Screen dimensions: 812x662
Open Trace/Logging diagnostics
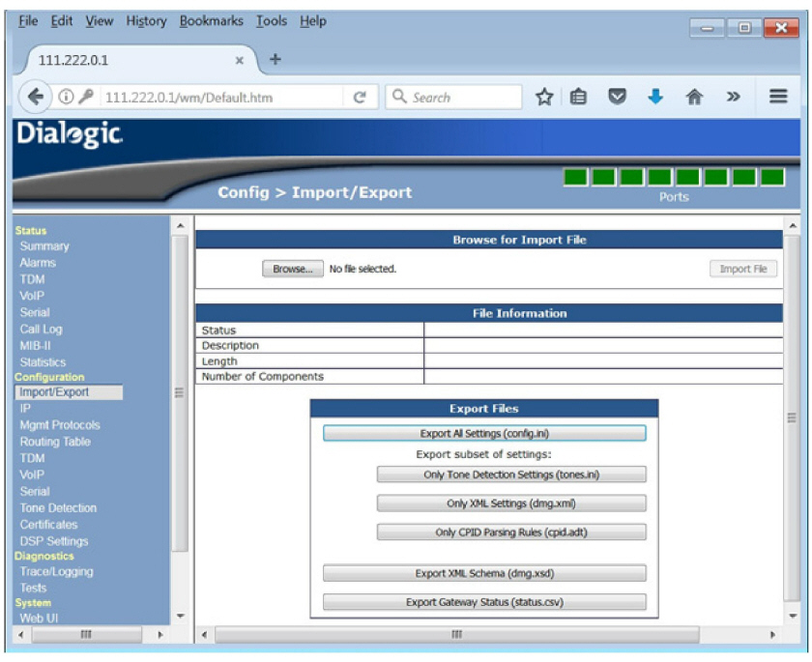pyautogui.click(x=56, y=572)
